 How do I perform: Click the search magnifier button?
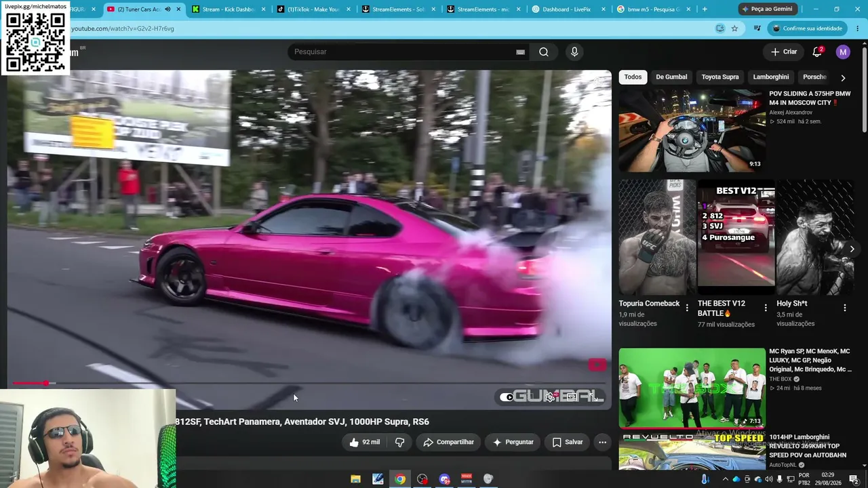click(544, 52)
